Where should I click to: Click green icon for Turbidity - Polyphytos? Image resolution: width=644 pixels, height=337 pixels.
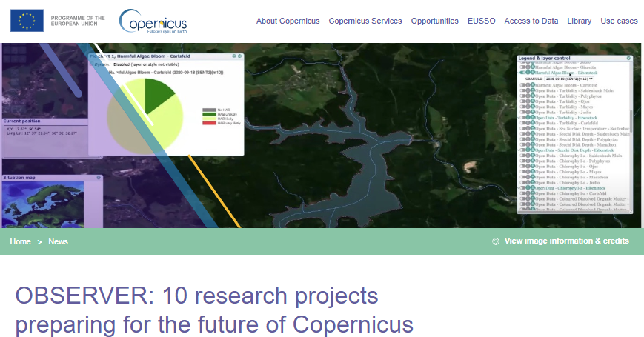pos(533,96)
